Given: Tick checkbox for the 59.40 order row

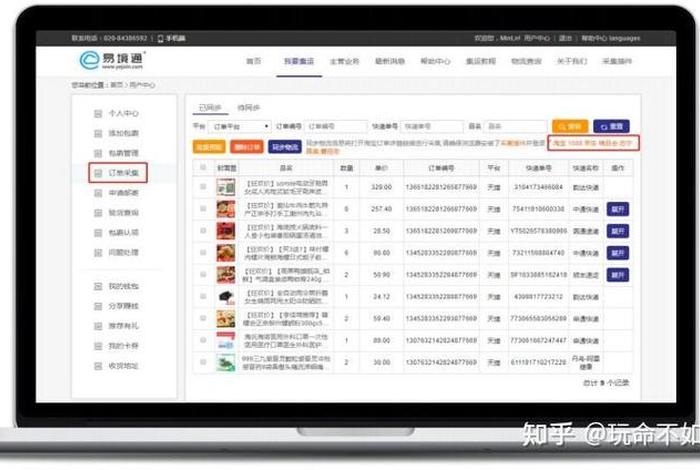Looking at the screenshot, I should pyautogui.click(x=203, y=318).
